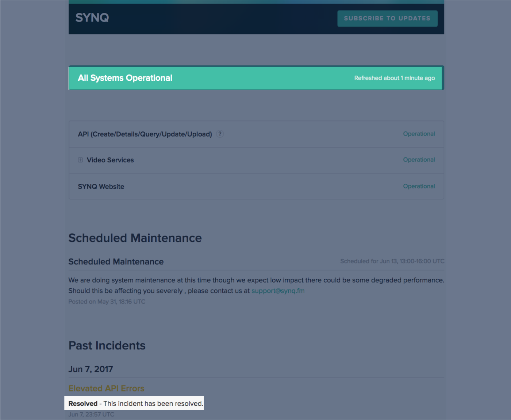Click the Operational status label for SYNQ Website
This screenshot has width=511, height=420.
[419, 186]
